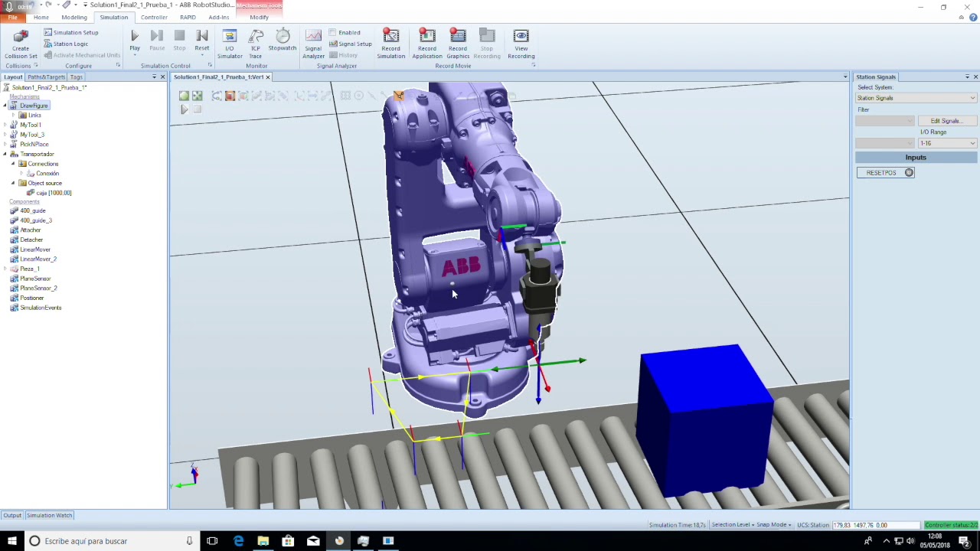Expand the PickNPlace node

click(5, 144)
